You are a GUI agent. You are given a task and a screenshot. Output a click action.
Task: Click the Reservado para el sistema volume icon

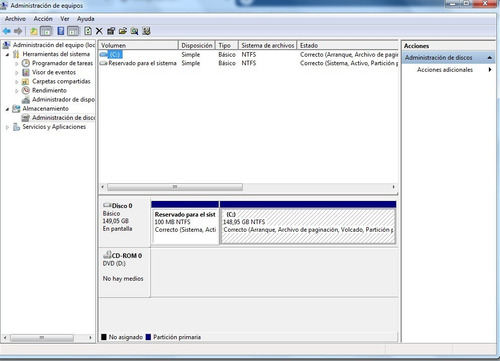click(104, 63)
